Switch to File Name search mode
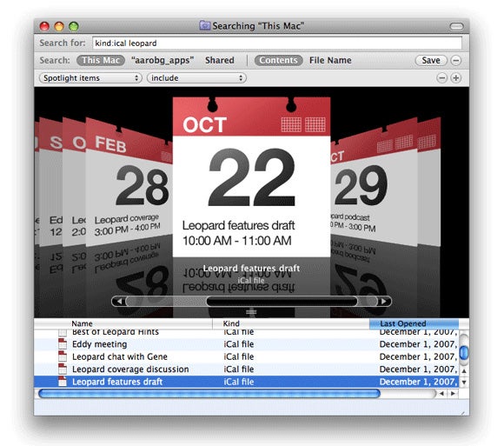Screen dimensions: 504x446 pos(330,61)
